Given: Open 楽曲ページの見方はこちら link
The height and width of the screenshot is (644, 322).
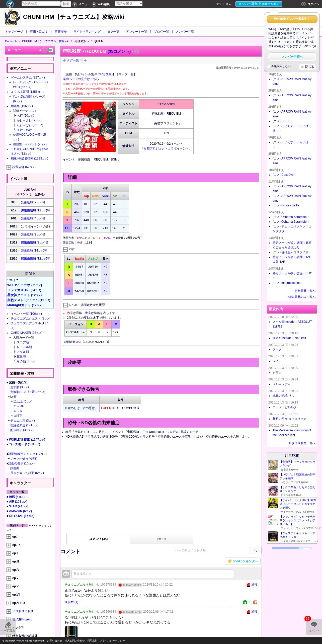Looking at the screenshot, I should coord(81,79).
